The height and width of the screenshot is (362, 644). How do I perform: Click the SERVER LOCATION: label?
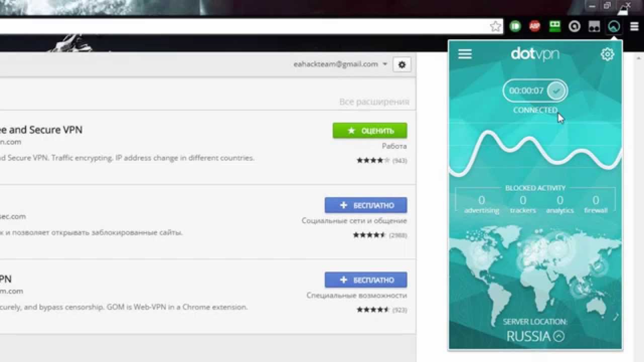535,322
